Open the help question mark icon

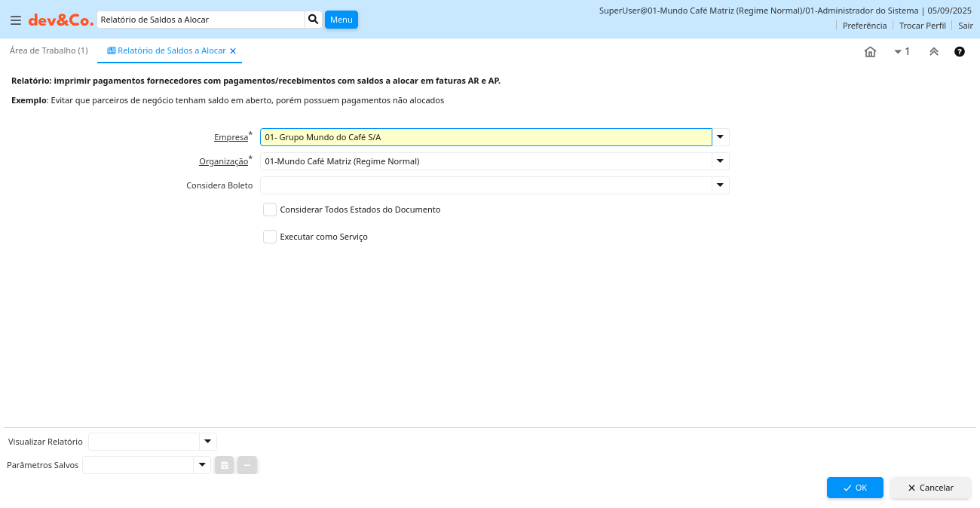(x=959, y=52)
